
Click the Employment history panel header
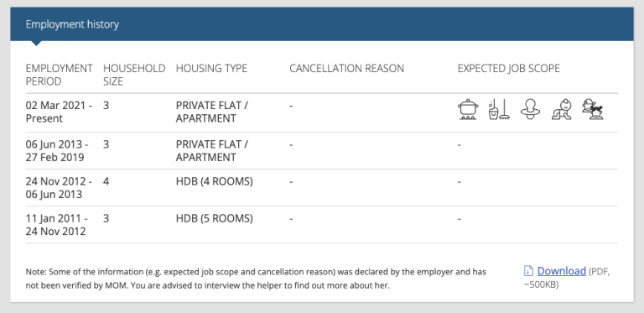(x=322, y=23)
